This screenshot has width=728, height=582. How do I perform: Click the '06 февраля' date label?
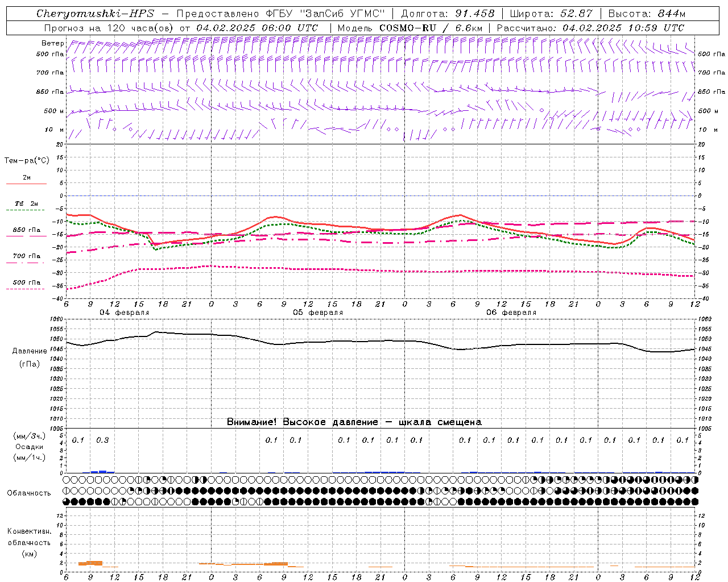coord(511,313)
